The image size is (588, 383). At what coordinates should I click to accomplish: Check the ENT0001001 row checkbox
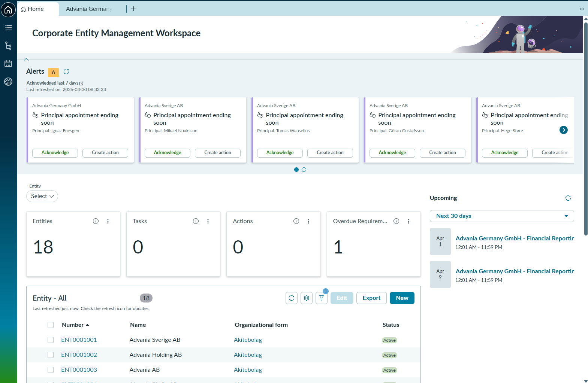(51, 340)
